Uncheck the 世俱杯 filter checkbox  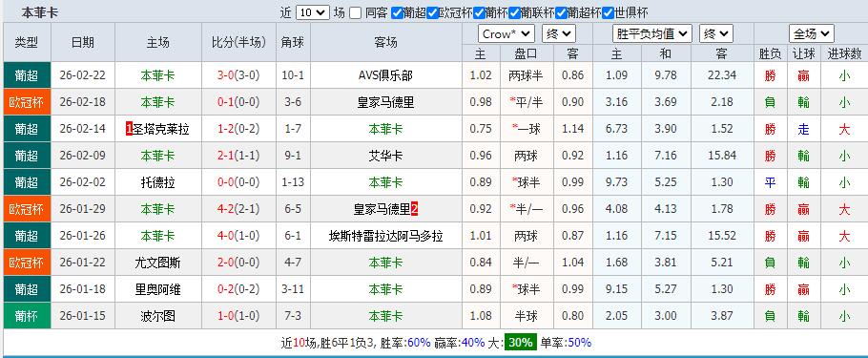click(608, 12)
